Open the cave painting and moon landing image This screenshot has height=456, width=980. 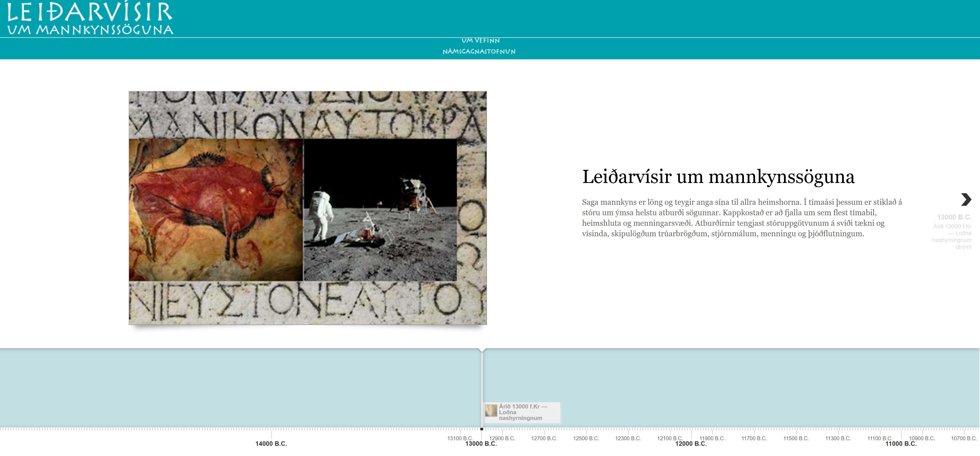(x=308, y=208)
